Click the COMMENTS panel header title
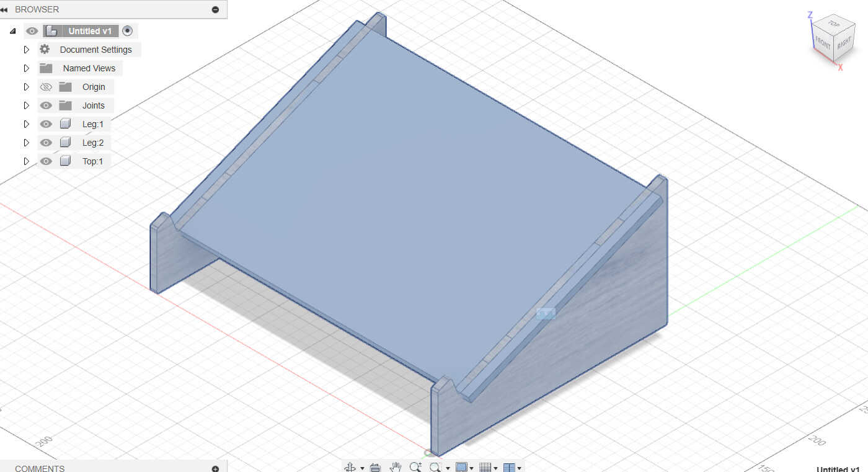Screen dimensions: 868x472 [40, 468]
